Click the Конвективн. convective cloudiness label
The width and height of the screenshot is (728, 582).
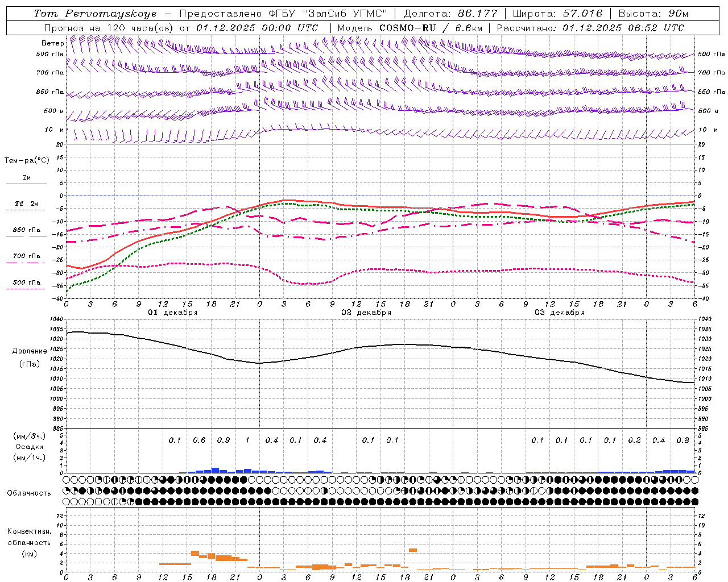click(x=30, y=531)
